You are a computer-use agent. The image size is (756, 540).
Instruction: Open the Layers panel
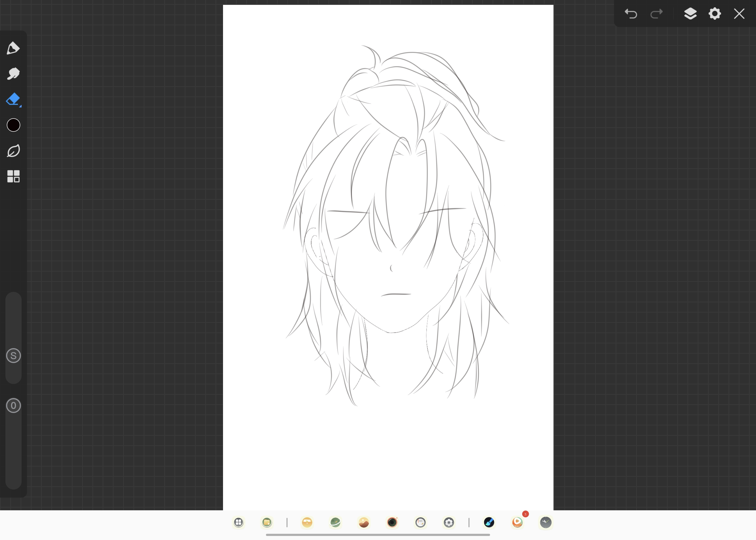pos(690,13)
